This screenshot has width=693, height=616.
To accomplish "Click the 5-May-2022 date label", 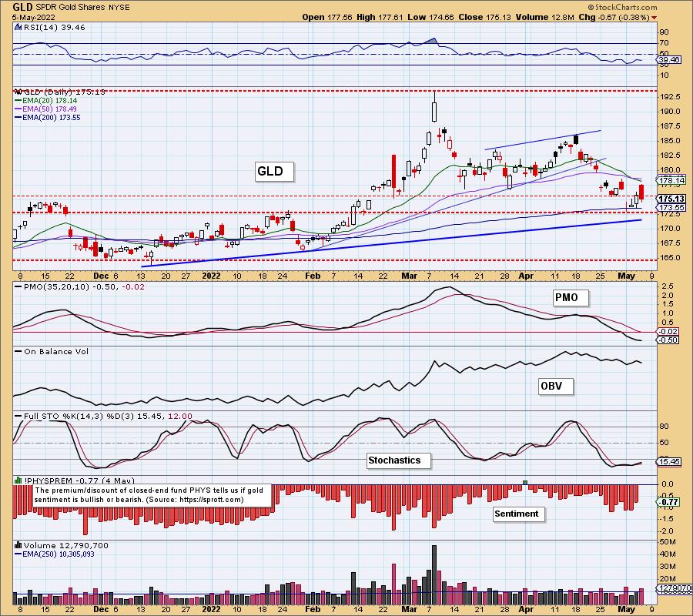I will [34, 17].
